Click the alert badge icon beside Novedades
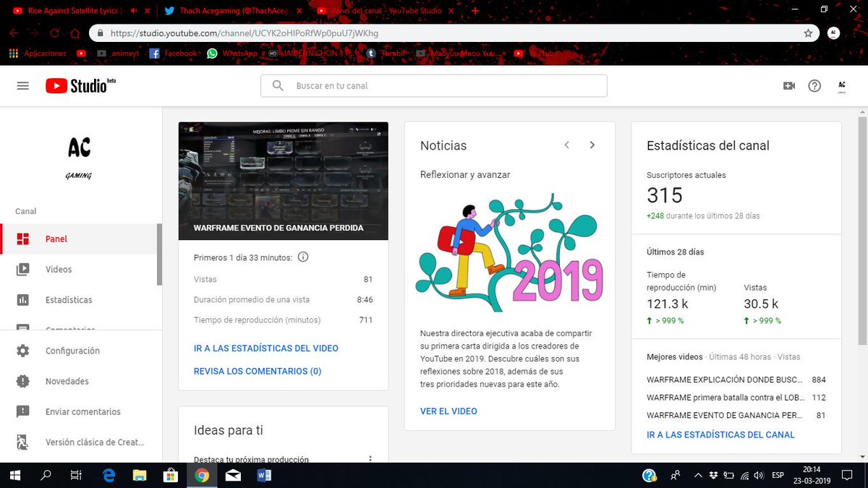The width and height of the screenshot is (868, 488). 23,381
